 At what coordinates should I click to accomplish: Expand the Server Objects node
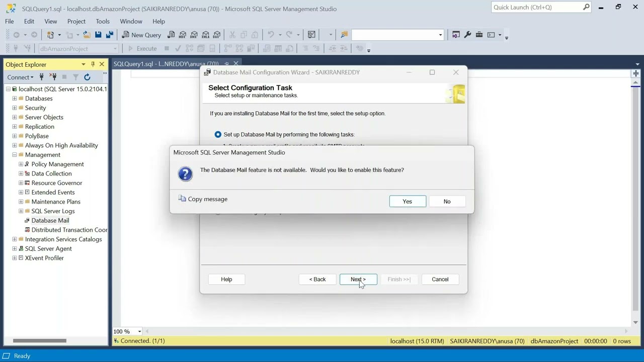click(15, 117)
